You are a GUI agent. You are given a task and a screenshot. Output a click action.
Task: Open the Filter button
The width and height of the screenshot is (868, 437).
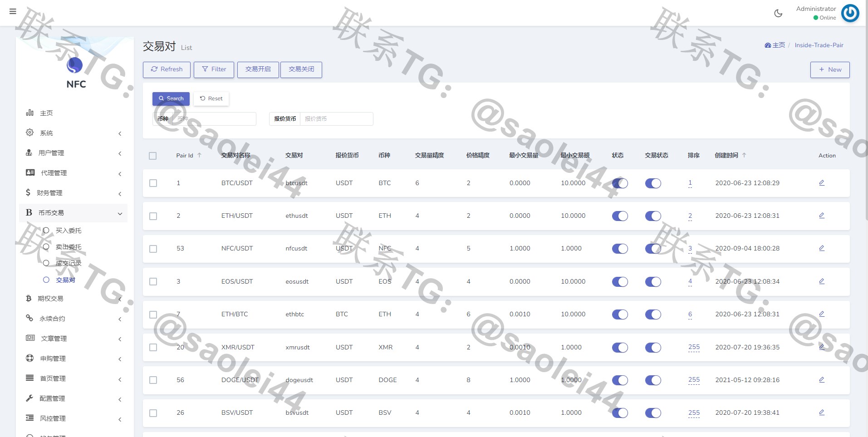coord(214,69)
